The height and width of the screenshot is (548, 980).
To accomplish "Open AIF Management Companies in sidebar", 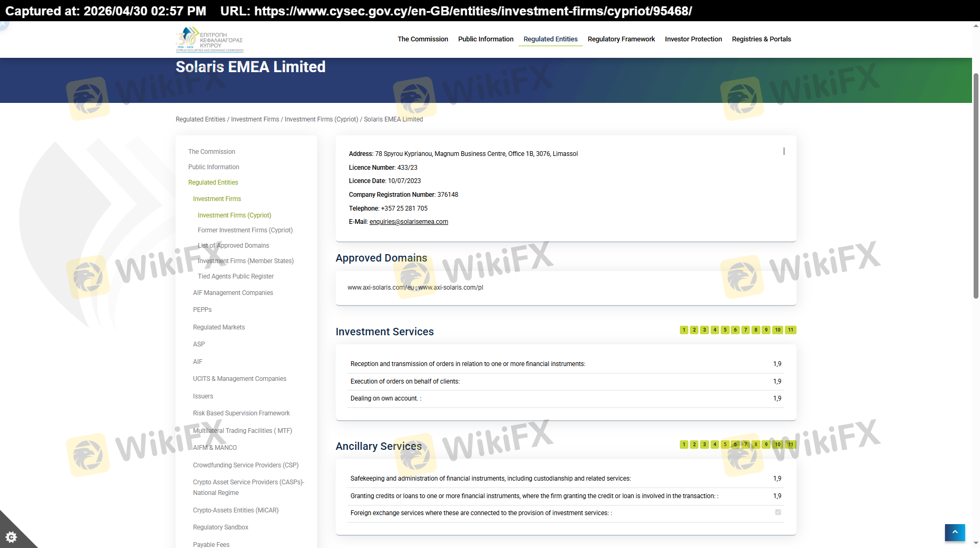I will click(233, 293).
